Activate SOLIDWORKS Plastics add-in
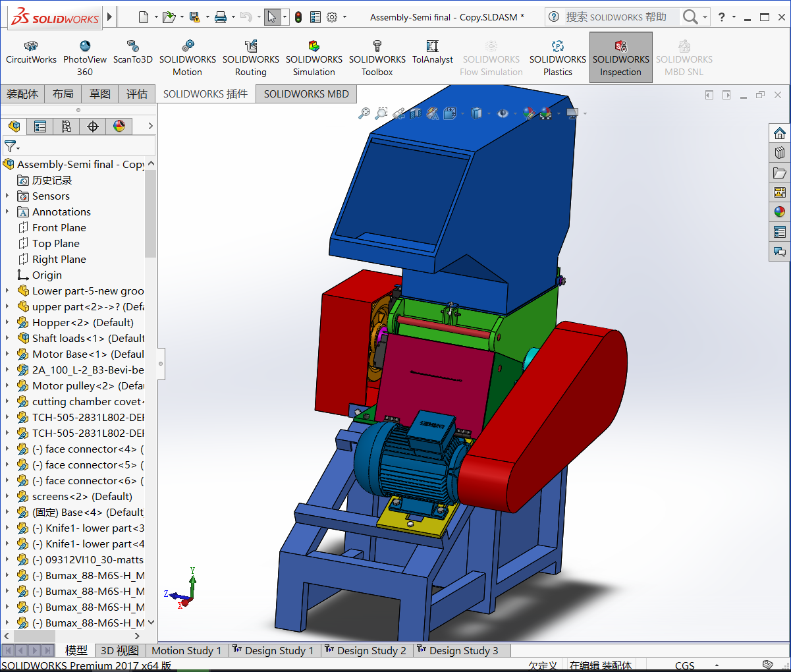 [x=558, y=58]
